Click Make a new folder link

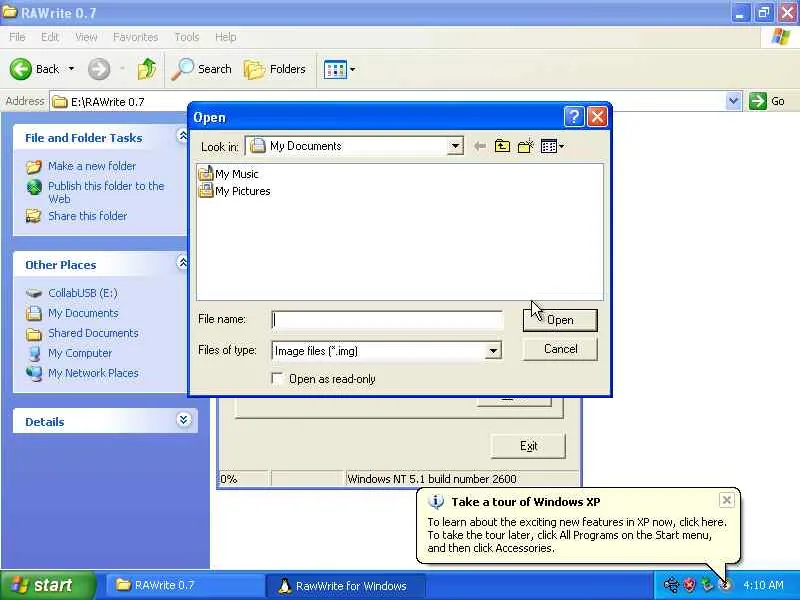[92, 166]
